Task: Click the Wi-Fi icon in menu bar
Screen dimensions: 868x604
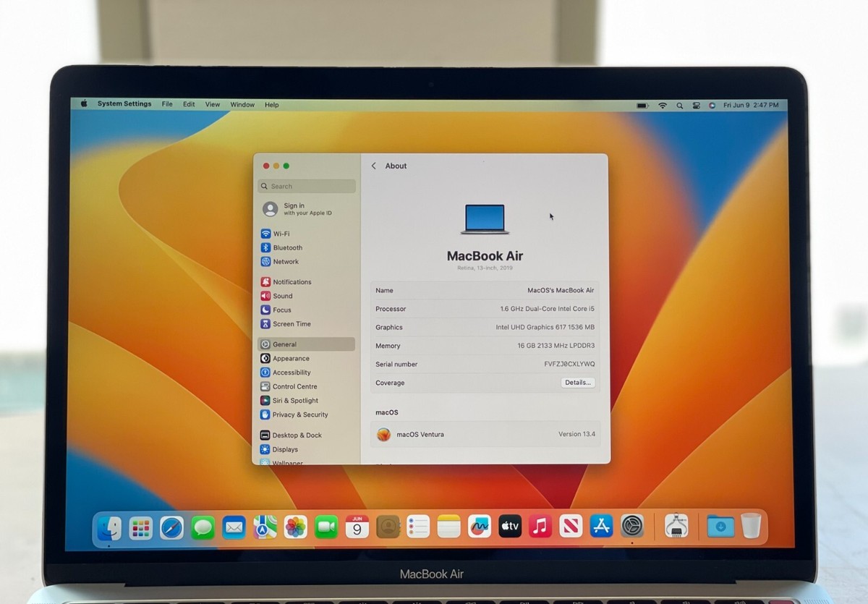Action: (x=662, y=106)
